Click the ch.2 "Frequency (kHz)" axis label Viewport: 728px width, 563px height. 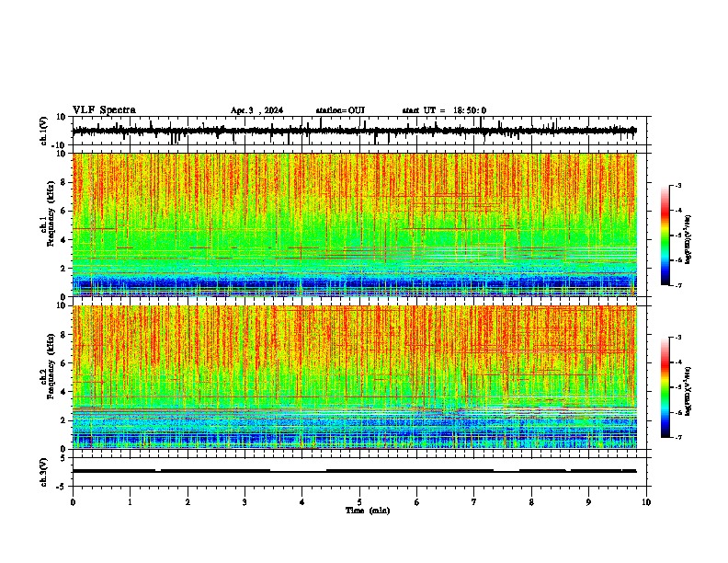tap(51, 368)
